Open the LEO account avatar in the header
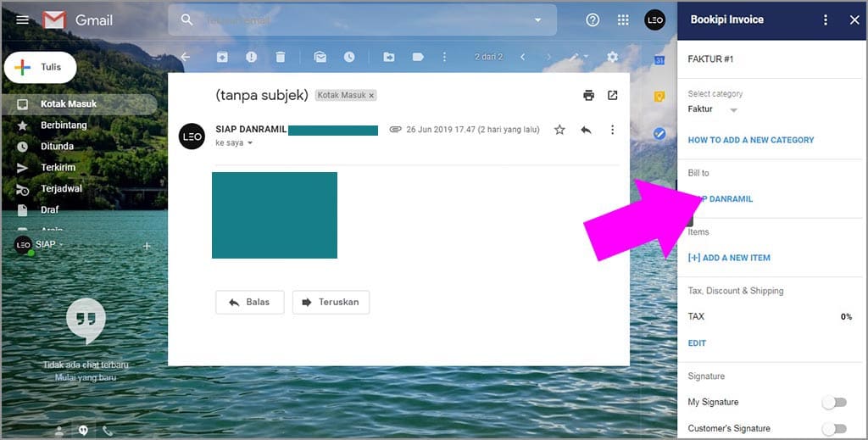Viewport: 868px width, 440px height. point(655,20)
